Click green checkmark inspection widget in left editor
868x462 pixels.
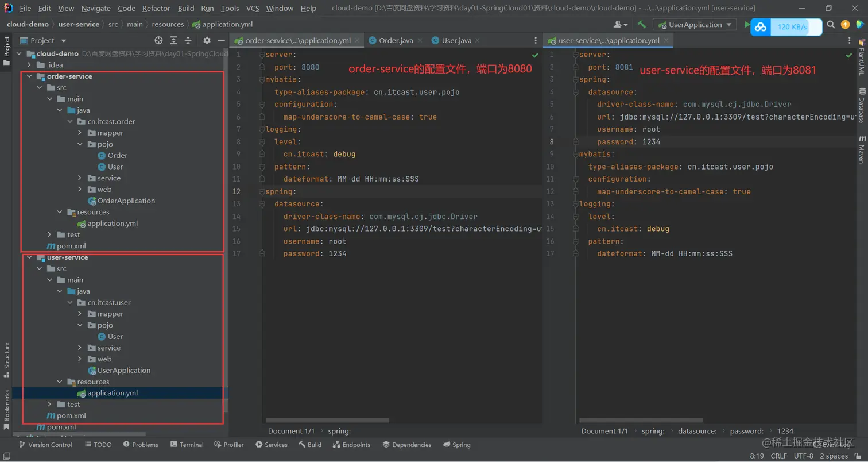pos(535,55)
